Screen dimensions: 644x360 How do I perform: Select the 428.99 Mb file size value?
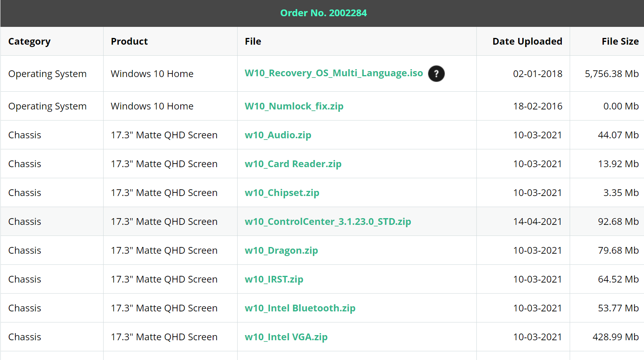[616, 337]
